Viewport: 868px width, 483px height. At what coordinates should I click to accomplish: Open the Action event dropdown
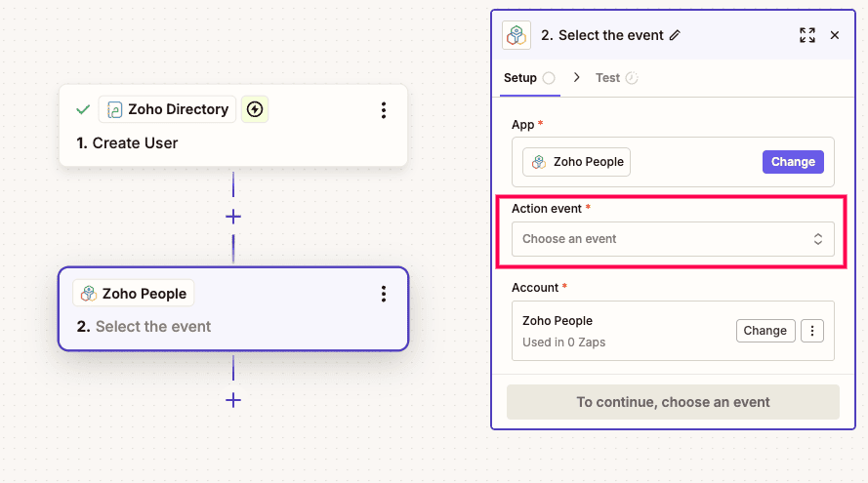tap(673, 239)
